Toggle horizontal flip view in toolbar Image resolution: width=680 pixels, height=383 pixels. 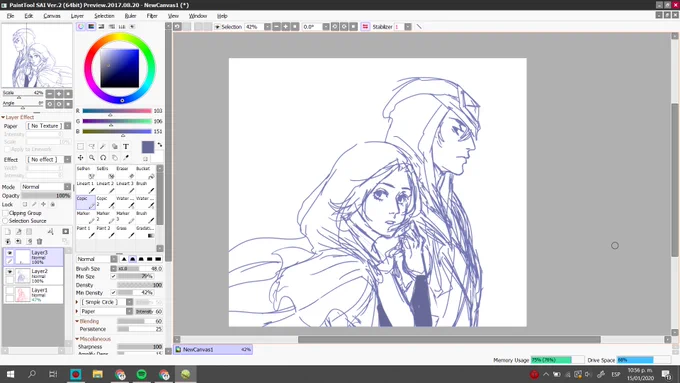point(365,26)
